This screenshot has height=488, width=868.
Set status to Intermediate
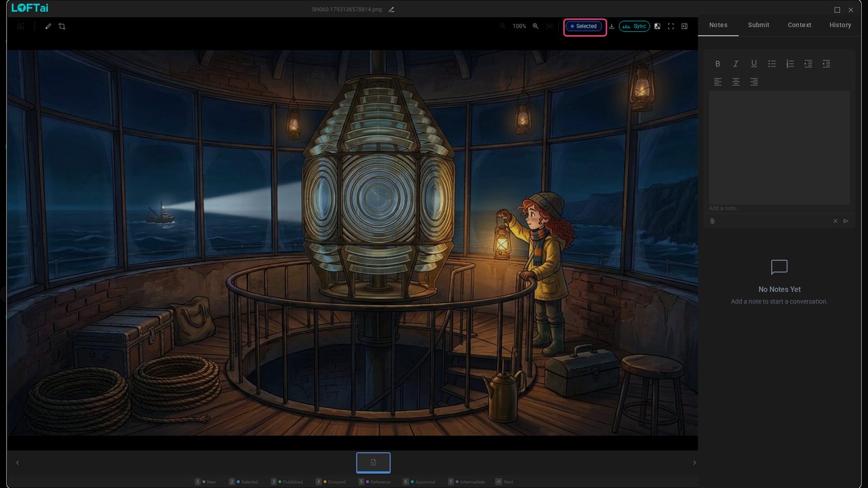(x=467, y=482)
